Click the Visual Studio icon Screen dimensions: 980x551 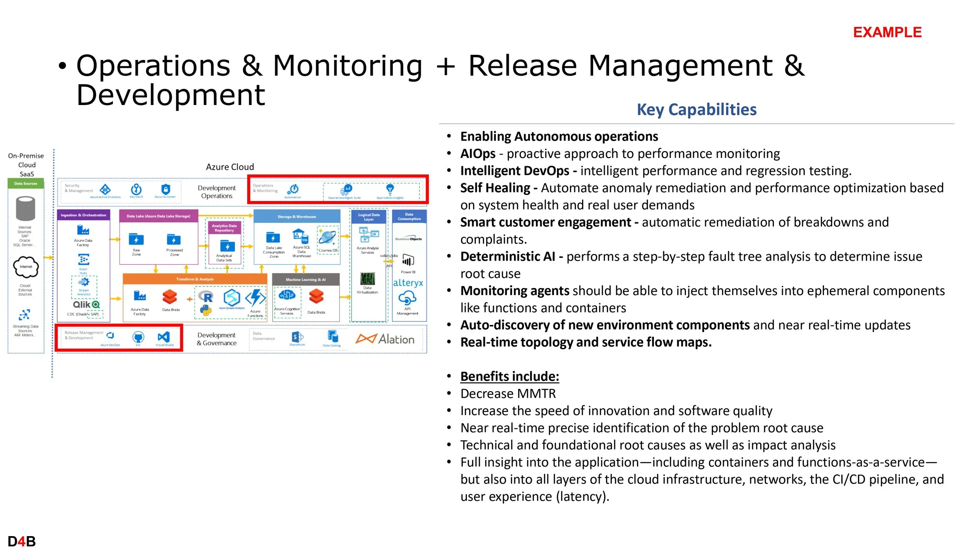tap(164, 337)
